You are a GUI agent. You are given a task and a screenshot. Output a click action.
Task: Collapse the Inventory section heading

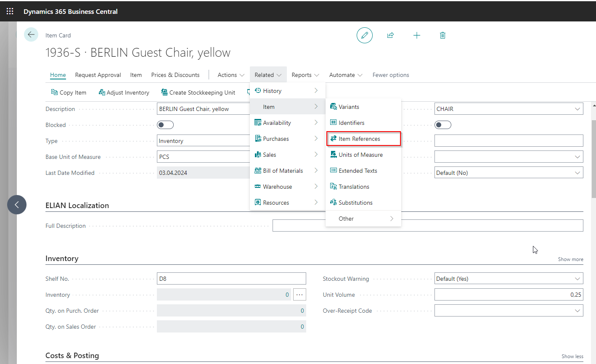tap(62, 258)
